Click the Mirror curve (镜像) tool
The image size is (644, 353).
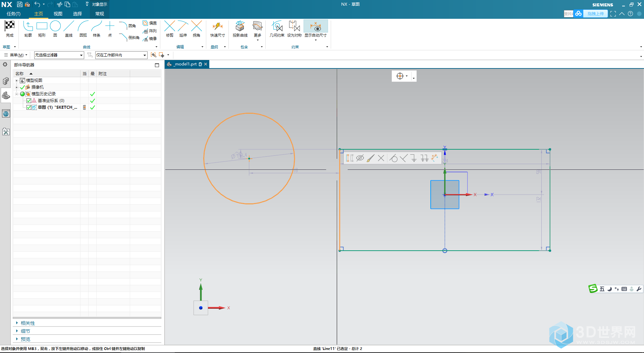(150, 39)
